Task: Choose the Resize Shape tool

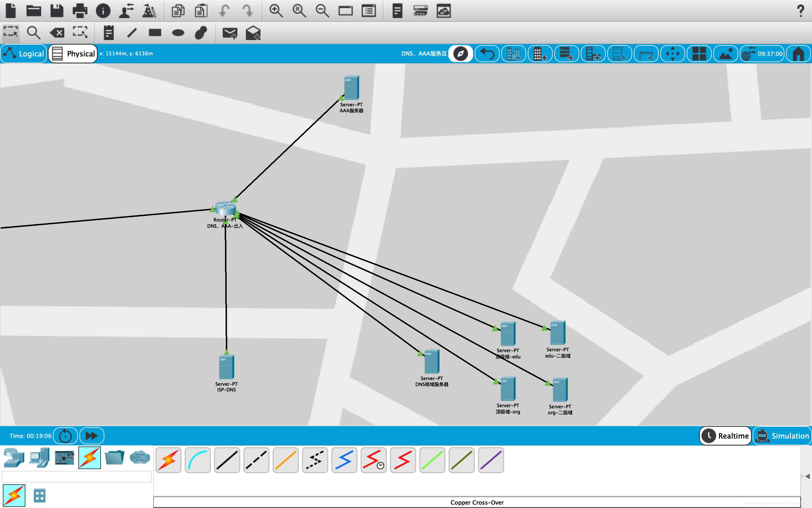Action: 80,32
